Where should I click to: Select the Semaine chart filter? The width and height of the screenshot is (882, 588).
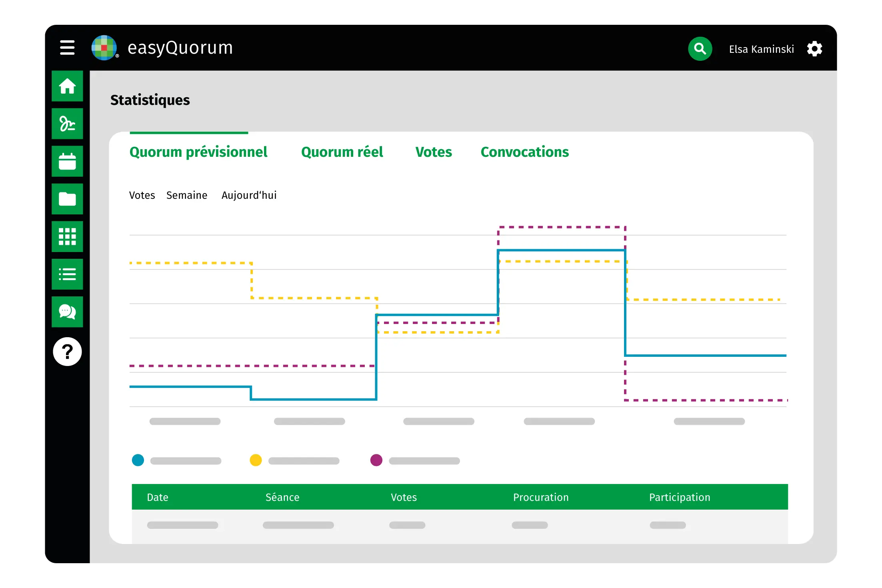coord(187,195)
